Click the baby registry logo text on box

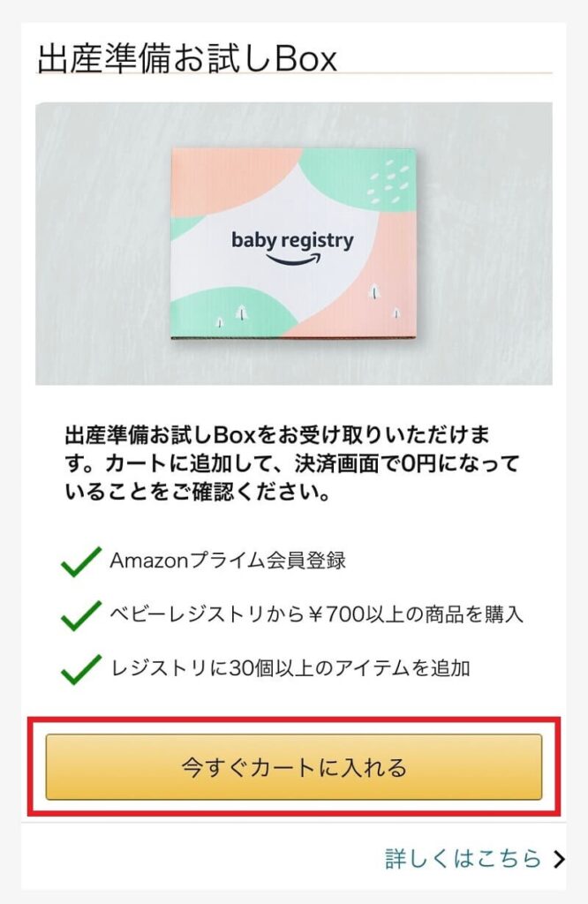(292, 240)
